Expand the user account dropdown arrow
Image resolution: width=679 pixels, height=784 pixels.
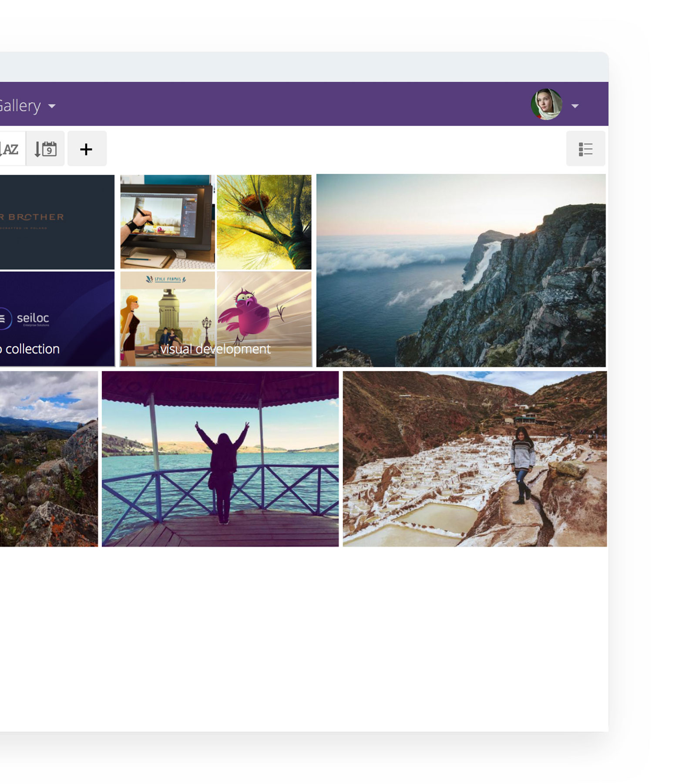tap(575, 106)
